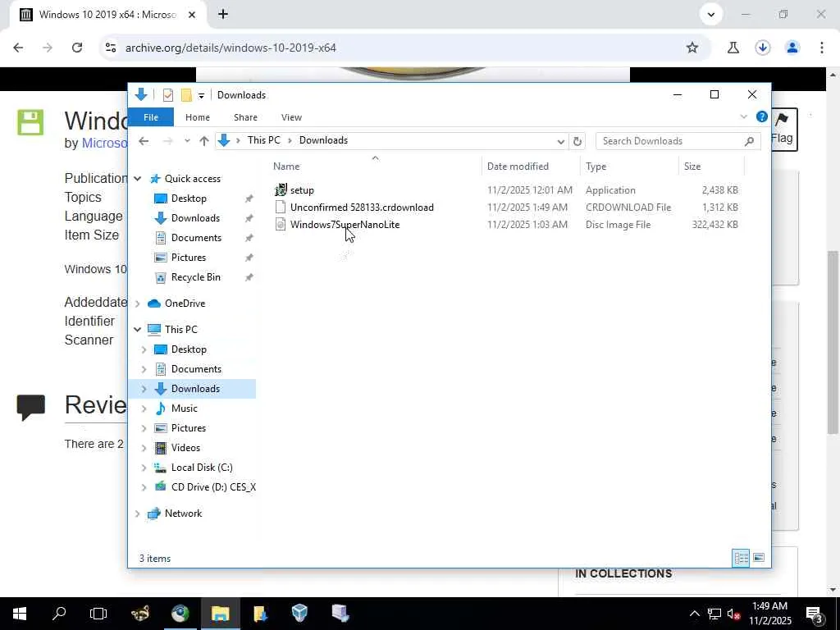Expand the OneDrive tree node
The height and width of the screenshot is (630, 840).
[x=138, y=304]
